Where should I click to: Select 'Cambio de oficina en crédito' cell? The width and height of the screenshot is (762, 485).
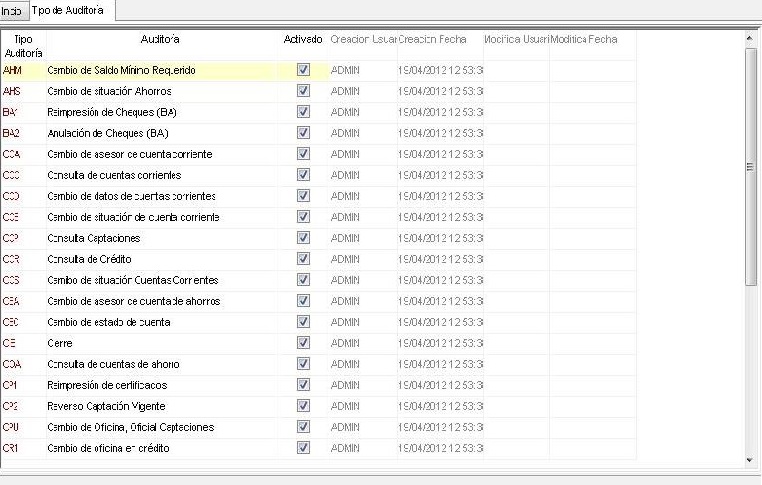pyautogui.click(x=162, y=448)
